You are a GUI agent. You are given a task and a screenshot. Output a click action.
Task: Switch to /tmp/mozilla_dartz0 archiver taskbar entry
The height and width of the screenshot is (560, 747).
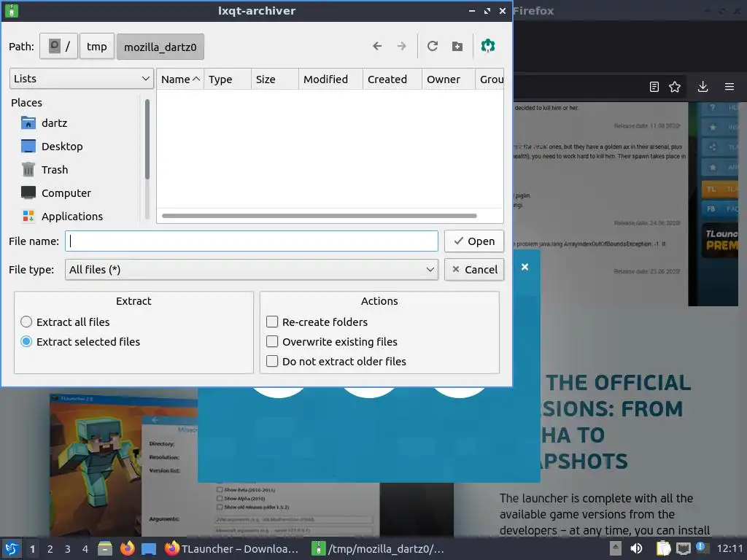pos(378,548)
